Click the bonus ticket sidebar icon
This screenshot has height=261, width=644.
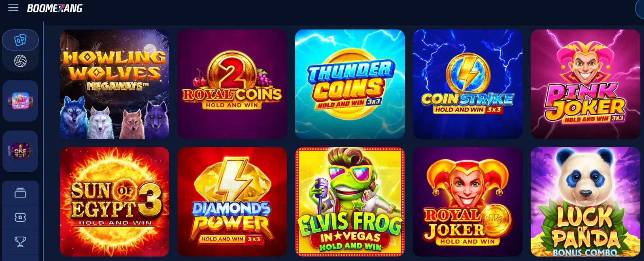click(x=20, y=217)
